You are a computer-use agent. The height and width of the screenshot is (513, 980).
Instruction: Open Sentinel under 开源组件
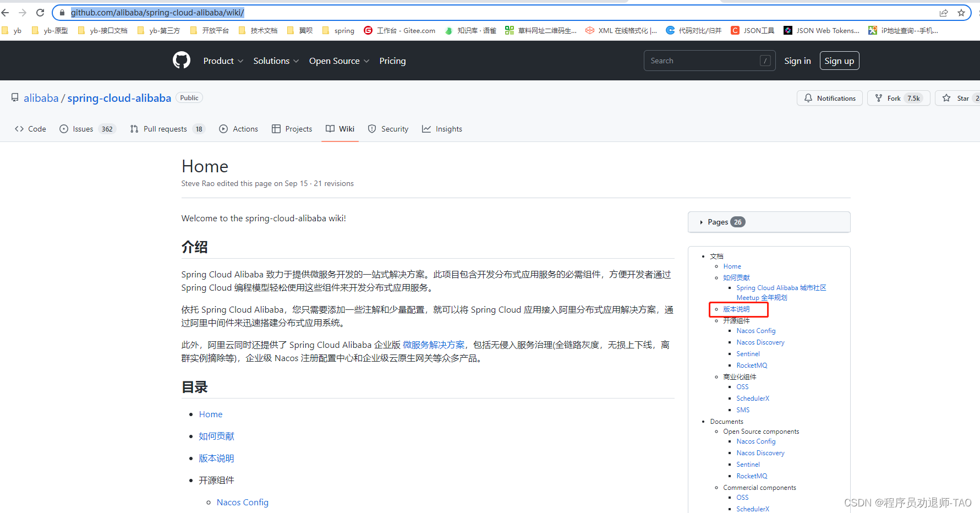(748, 354)
